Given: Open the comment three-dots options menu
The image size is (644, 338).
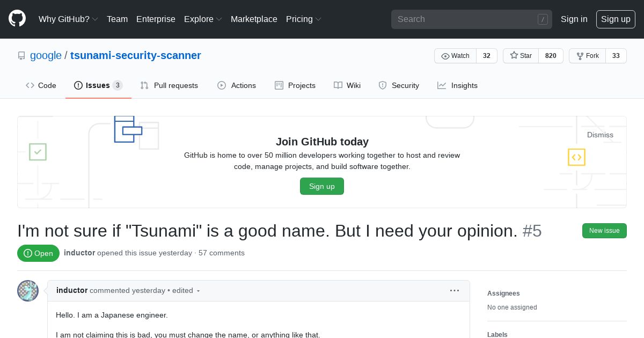Looking at the screenshot, I should pos(455,290).
